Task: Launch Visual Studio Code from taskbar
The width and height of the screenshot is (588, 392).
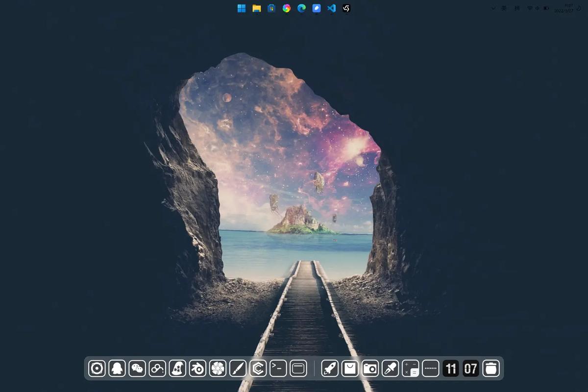Action: click(x=331, y=8)
